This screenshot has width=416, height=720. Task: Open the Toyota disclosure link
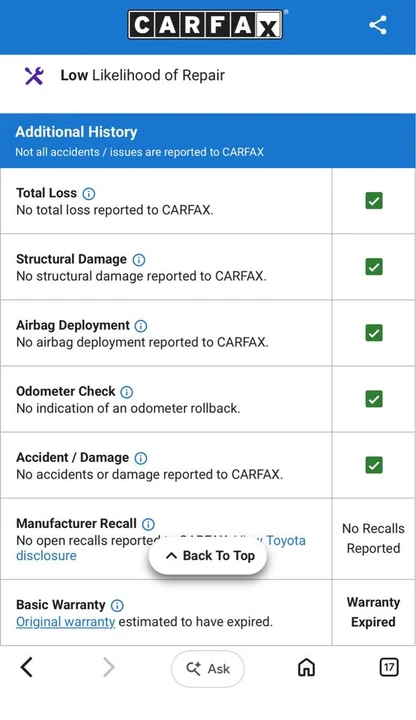(161, 548)
